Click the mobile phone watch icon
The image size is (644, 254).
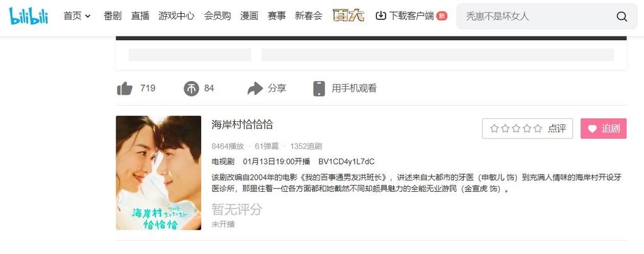point(319,88)
